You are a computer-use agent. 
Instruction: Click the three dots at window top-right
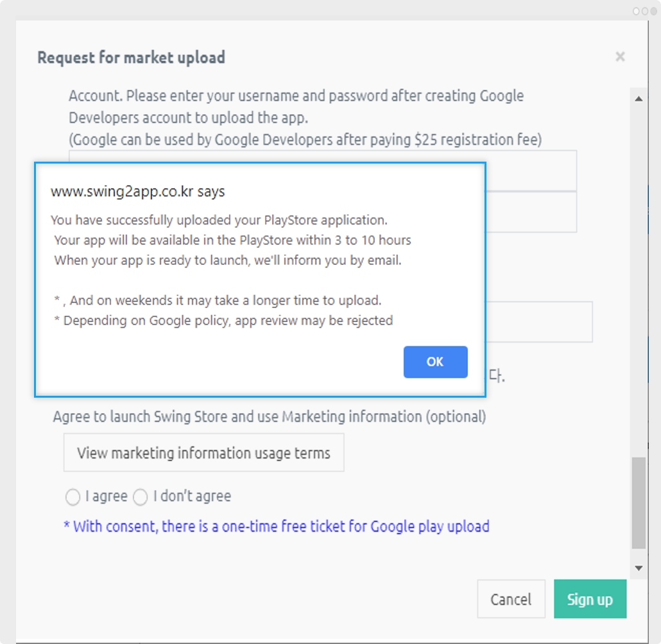click(644, 12)
